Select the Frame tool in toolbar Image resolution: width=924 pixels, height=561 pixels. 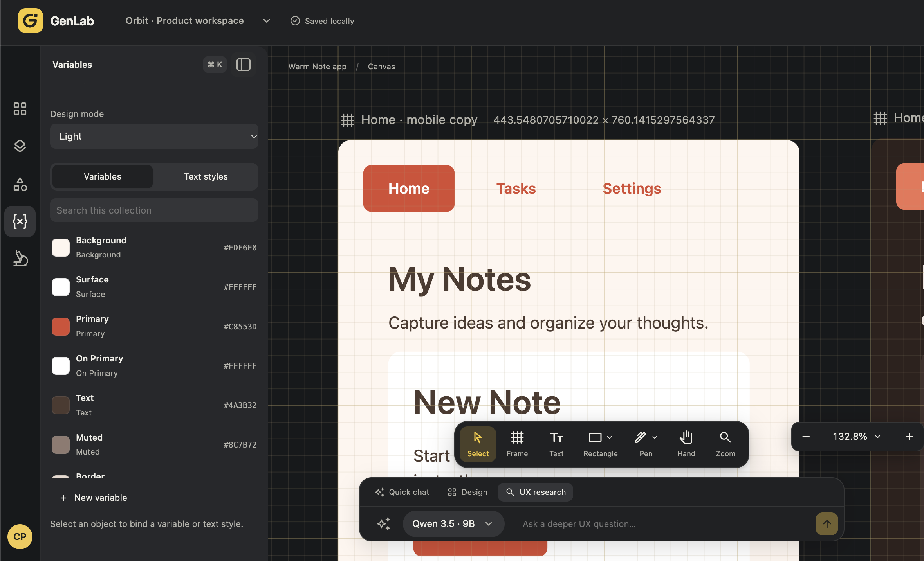517,444
